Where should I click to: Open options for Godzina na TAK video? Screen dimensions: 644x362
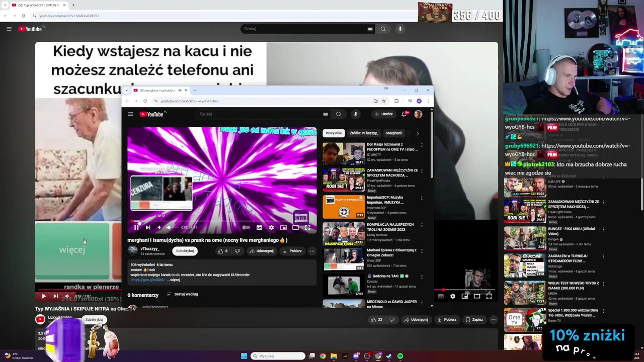coord(422,277)
